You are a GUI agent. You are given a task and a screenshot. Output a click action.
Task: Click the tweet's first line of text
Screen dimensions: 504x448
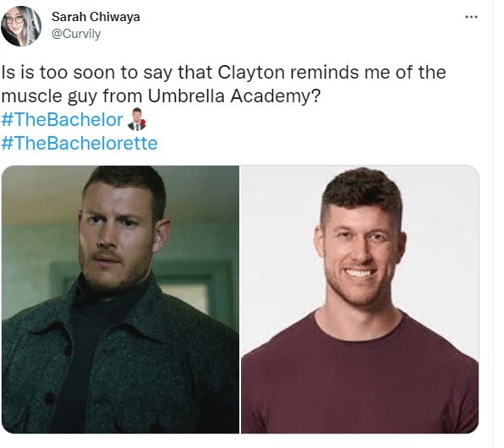(x=224, y=73)
